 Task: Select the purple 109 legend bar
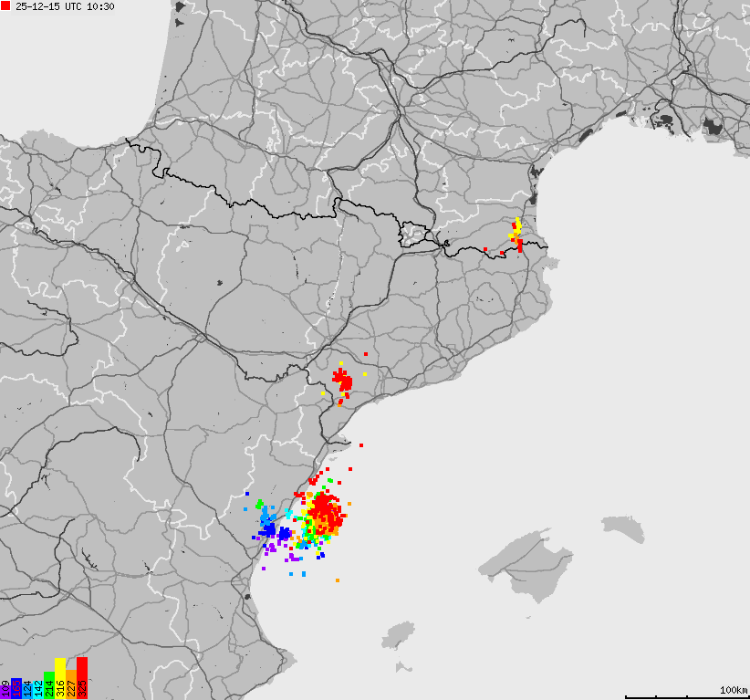click(5, 689)
